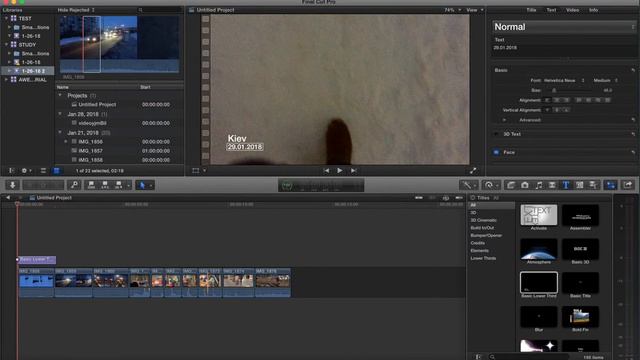This screenshot has height=360, width=640.
Task: Open the browser settings gear menu
Action: point(26,171)
